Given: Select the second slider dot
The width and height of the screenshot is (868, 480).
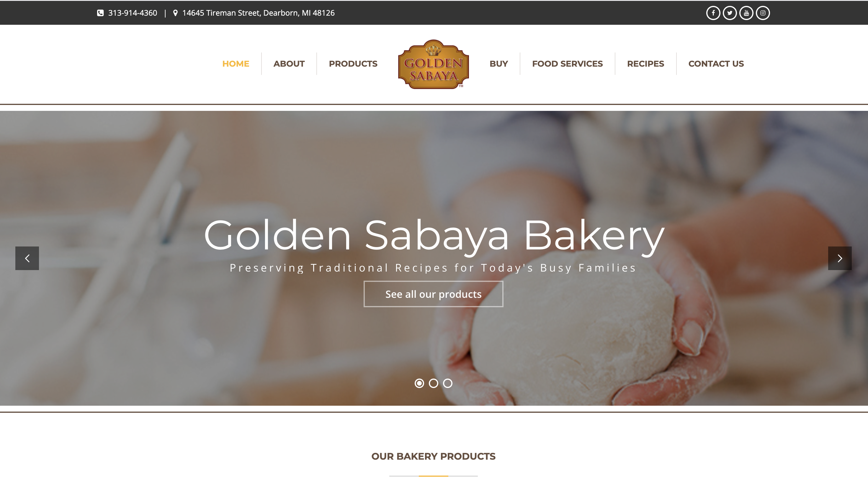Looking at the screenshot, I should pyautogui.click(x=433, y=383).
